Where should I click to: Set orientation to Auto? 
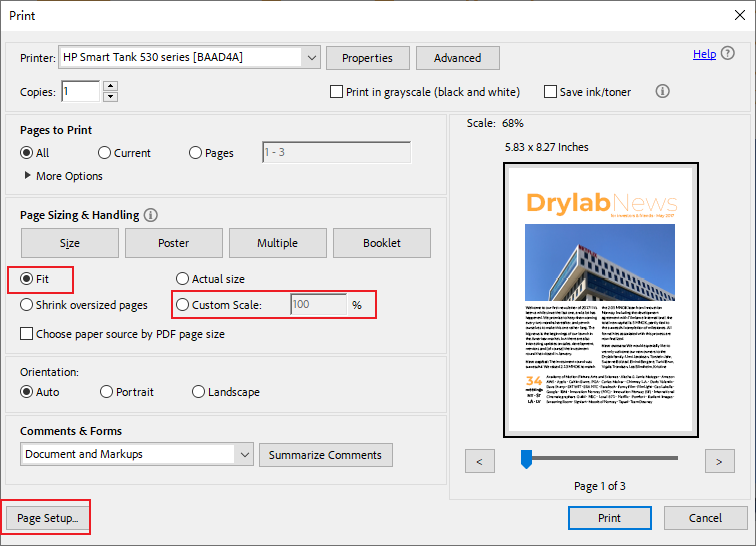pyautogui.click(x=27, y=392)
